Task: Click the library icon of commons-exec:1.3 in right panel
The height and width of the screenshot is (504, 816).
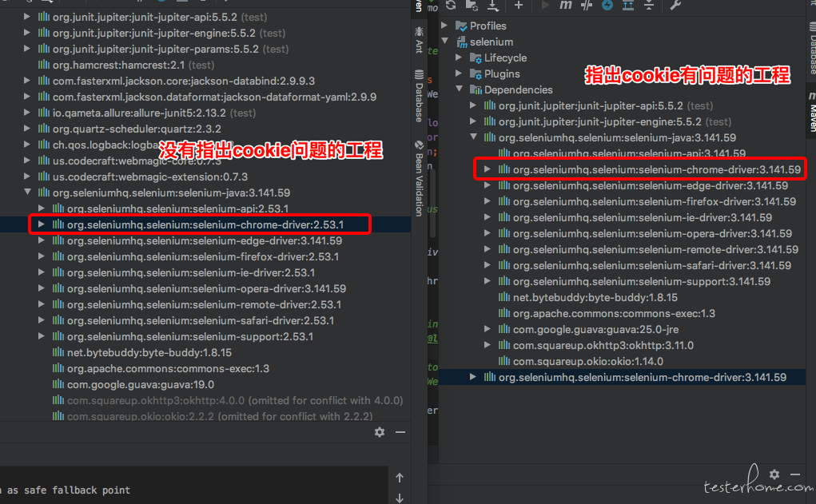Action: tap(504, 313)
